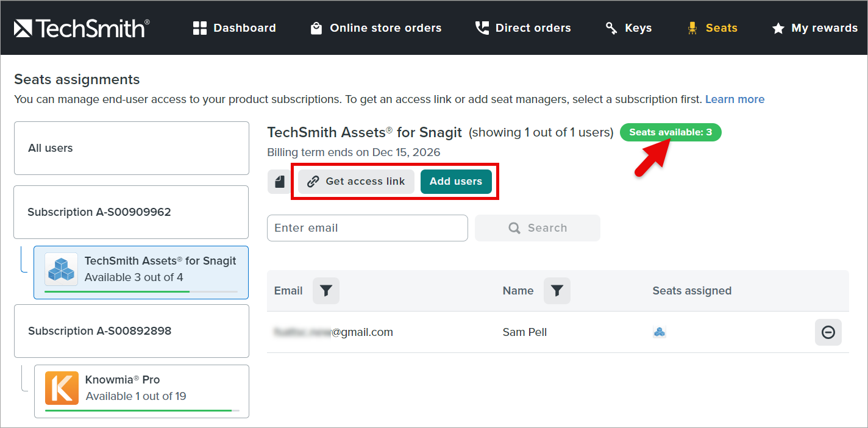Click the Search button
868x428 pixels.
(538, 228)
